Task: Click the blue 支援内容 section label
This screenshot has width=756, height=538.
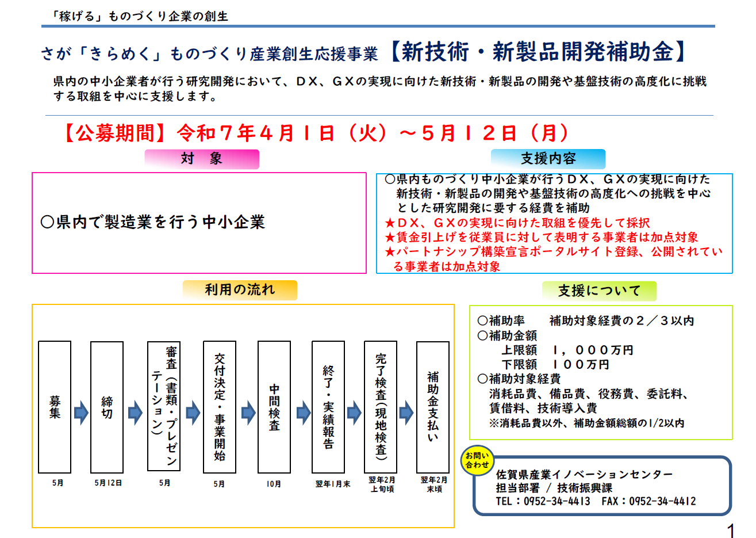Action: (548, 159)
